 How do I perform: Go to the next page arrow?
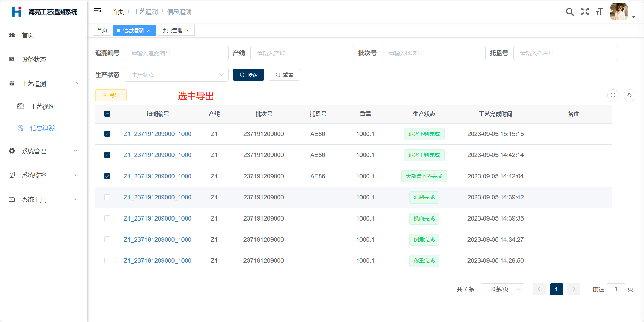coord(574,289)
